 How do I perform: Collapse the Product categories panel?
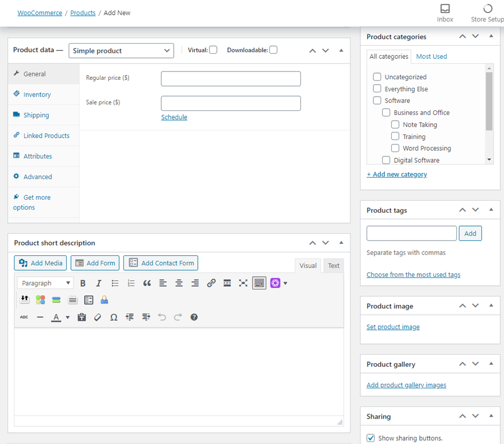coord(491,36)
